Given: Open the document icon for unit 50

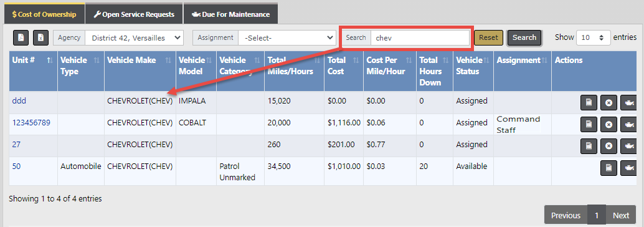Looking at the screenshot, I should [608, 168].
